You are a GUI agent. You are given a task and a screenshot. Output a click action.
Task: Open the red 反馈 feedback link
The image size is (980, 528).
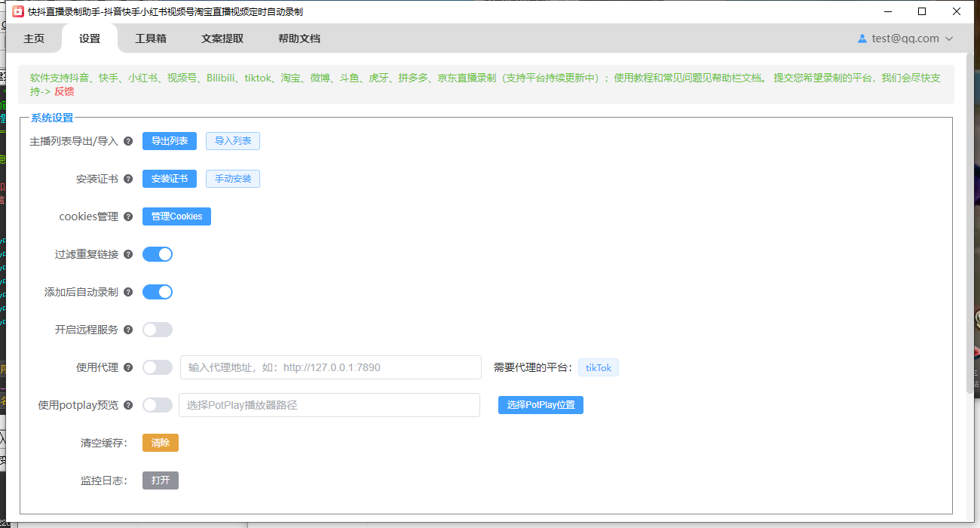point(64,91)
